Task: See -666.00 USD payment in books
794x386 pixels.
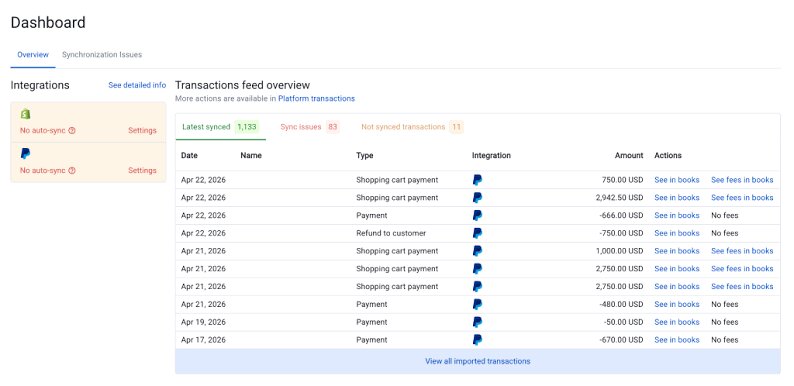Action: pos(677,215)
